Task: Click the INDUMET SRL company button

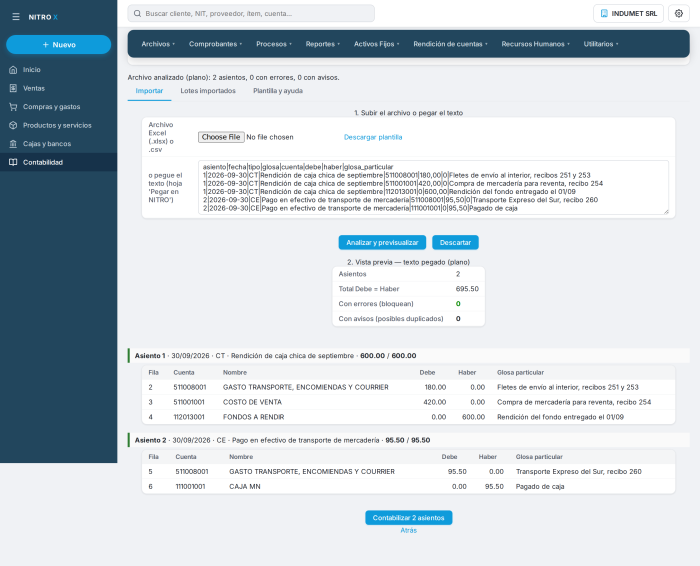Action: [628, 13]
